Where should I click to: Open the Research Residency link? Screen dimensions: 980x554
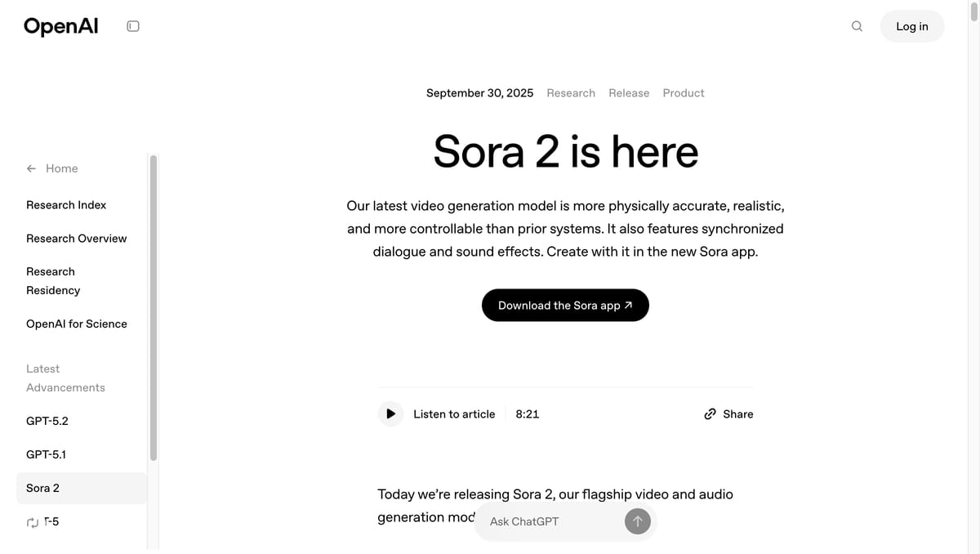pos(53,281)
